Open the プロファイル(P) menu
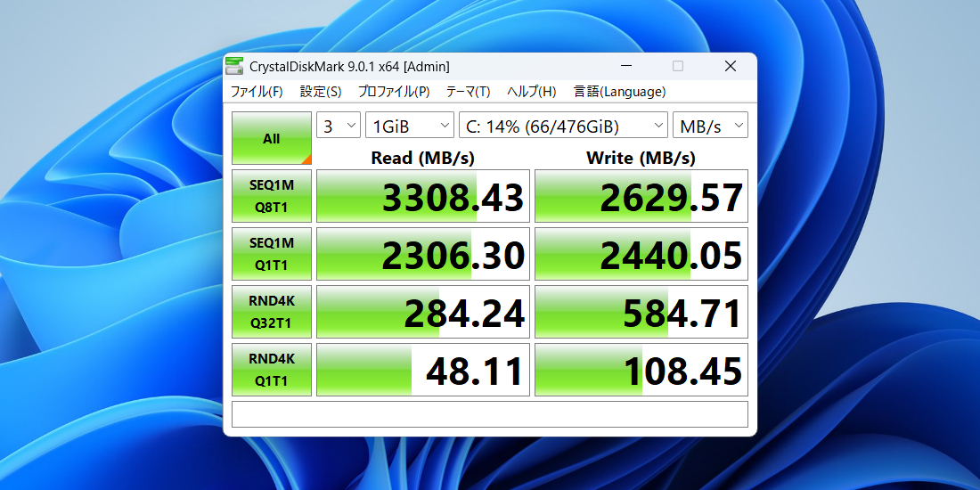Screen dimensions: 980x490 click(x=394, y=92)
